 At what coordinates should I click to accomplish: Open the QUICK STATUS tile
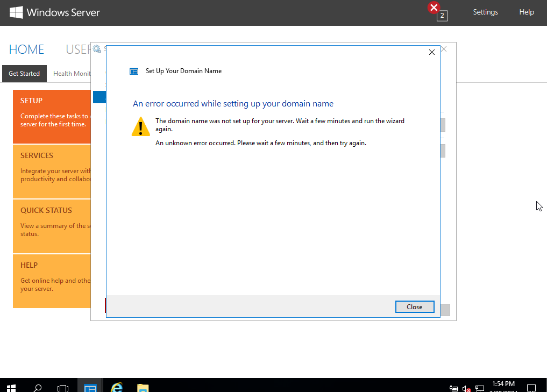click(x=52, y=226)
